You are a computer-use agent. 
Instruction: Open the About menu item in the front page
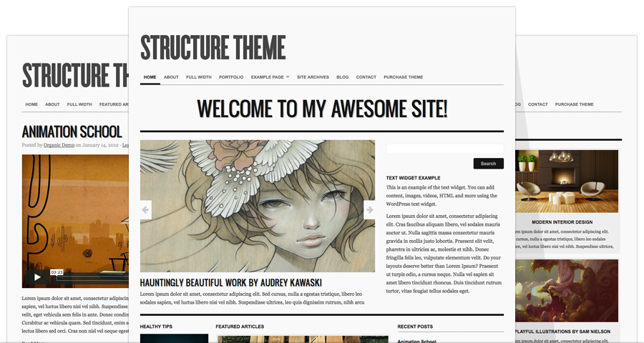pyautogui.click(x=171, y=77)
